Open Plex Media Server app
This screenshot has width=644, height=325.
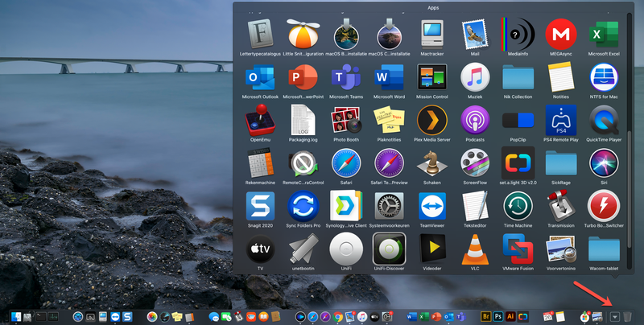pos(432,121)
